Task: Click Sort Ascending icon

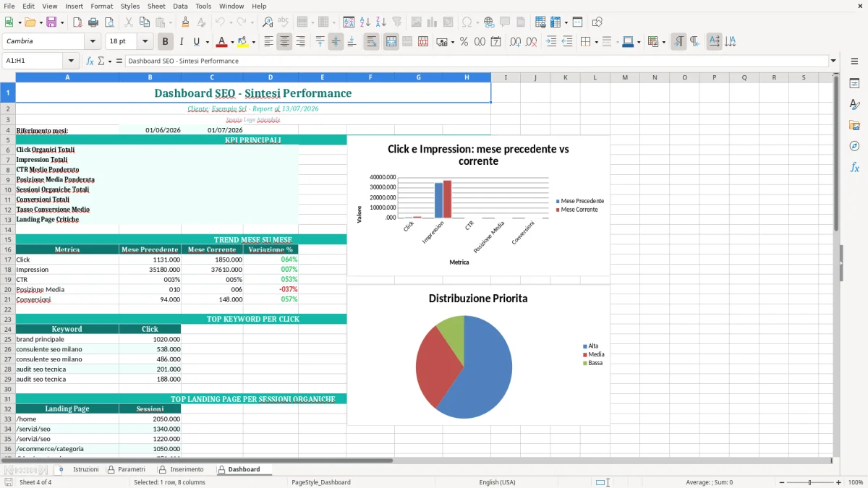Action: click(x=365, y=22)
